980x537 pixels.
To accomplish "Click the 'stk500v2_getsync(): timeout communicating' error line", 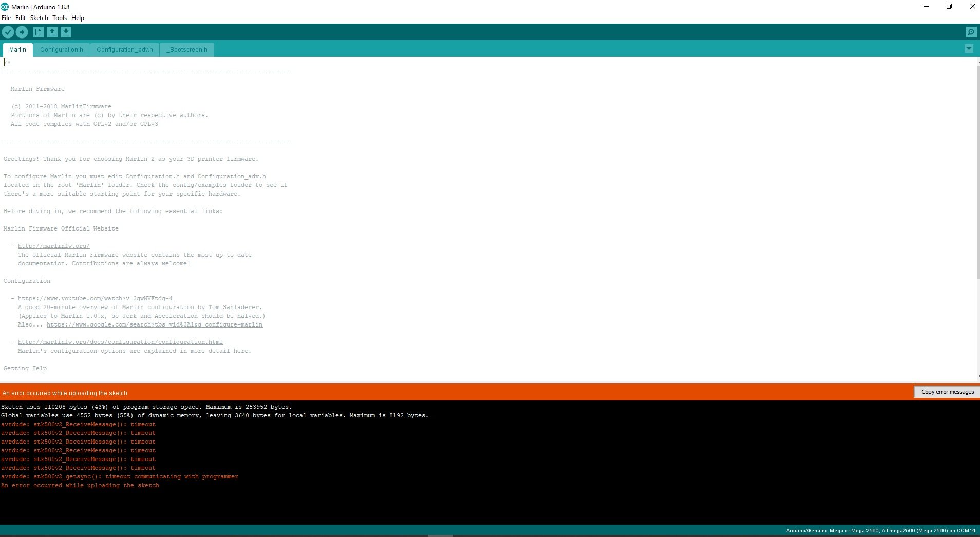I will (120, 476).
